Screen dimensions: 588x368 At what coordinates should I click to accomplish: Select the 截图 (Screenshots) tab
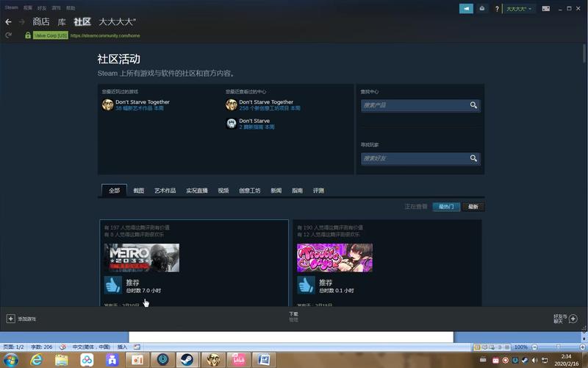139,191
